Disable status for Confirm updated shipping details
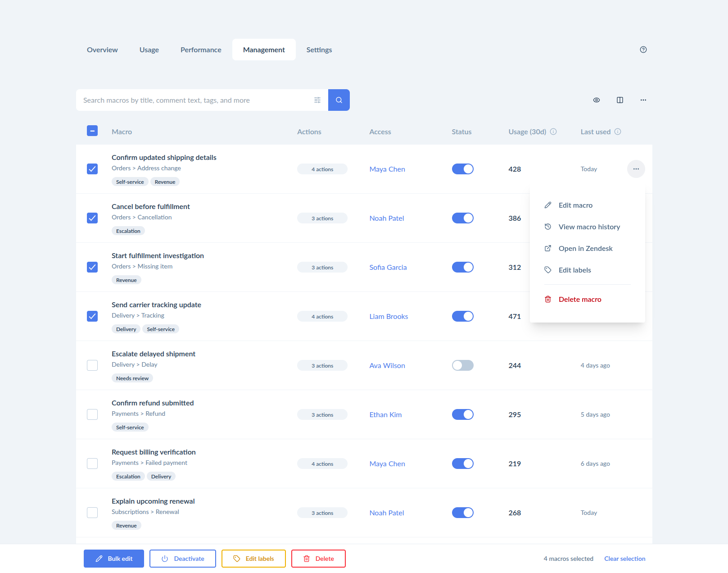 coord(463,169)
